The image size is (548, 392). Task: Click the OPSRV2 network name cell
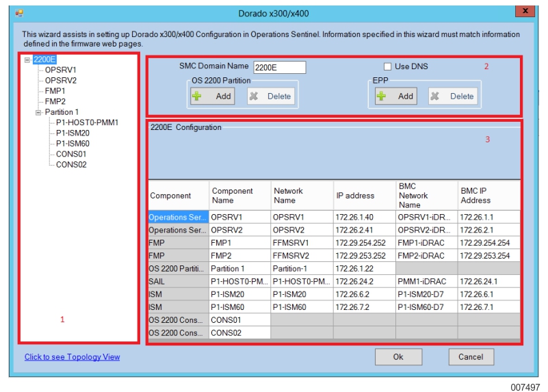click(x=302, y=230)
